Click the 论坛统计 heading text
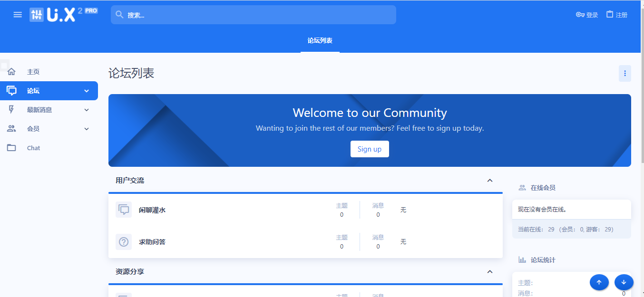644x297 pixels. point(543,260)
